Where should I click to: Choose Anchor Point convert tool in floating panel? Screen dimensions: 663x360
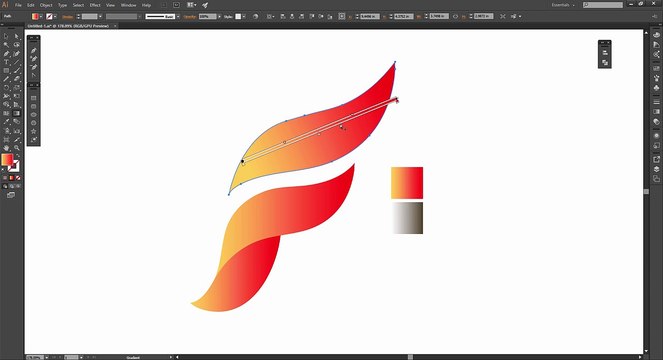[x=34, y=75]
